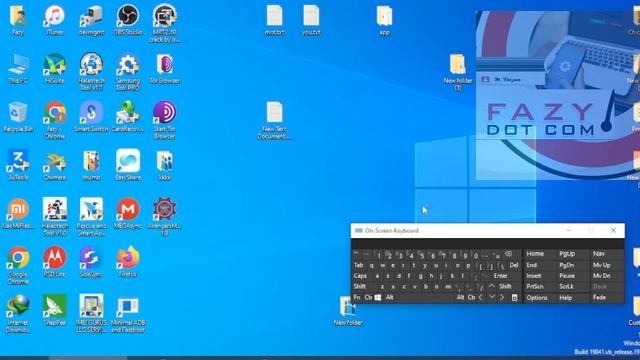This screenshot has height=360, width=640.
Task: Click the Options key on keyboard
Action: pyautogui.click(x=537, y=298)
